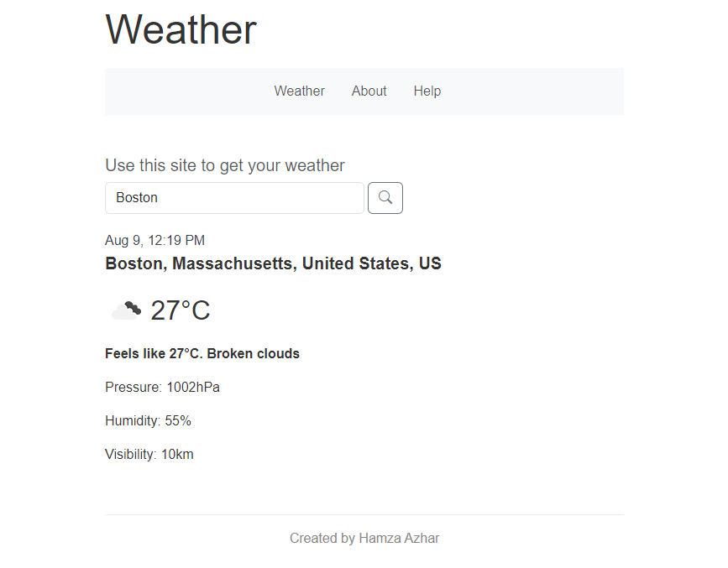Screen dimensions: 728x568
Task: Click the 27°C temperature reading
Action: (179, 310)
